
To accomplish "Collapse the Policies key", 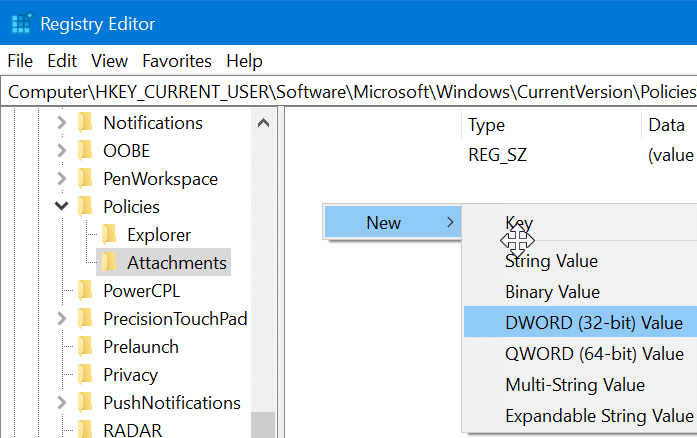I will click(x=61, y=206).
